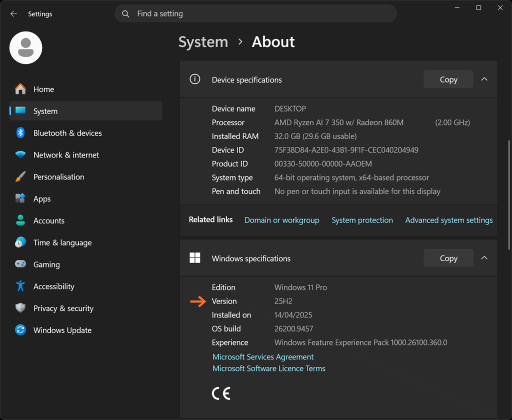Click the back arrow in Settings
512x420 pixels.
(x=13, y=13)
